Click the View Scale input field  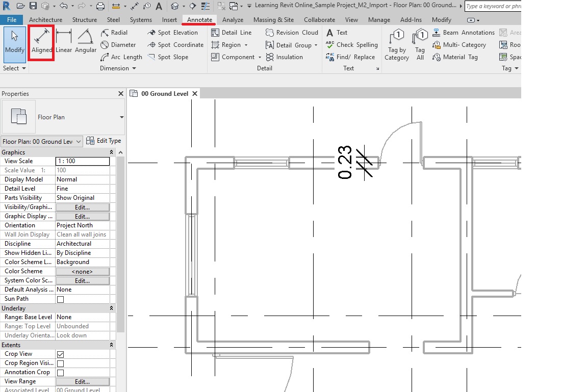click(x=82, y=161)
